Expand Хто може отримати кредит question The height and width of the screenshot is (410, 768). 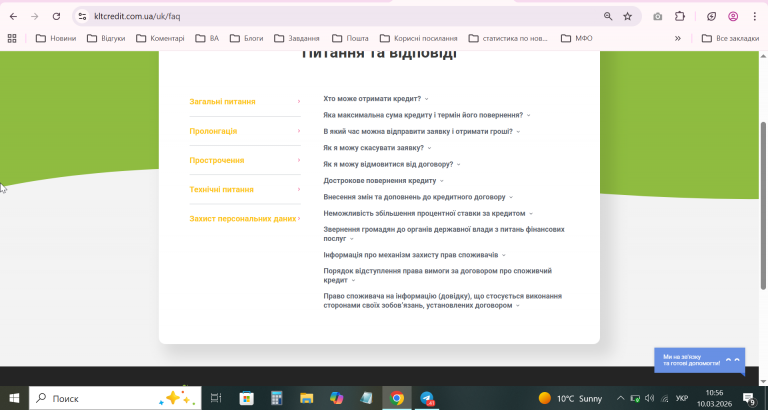(376, 98)
